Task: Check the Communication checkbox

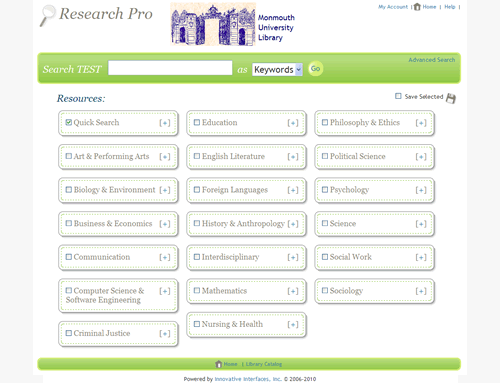Action: [x=69, y=257]
